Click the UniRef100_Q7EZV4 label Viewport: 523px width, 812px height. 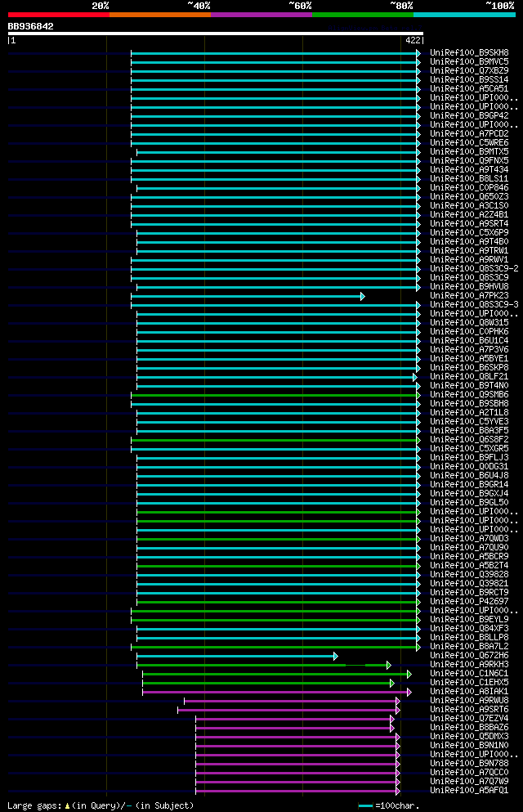469,718
